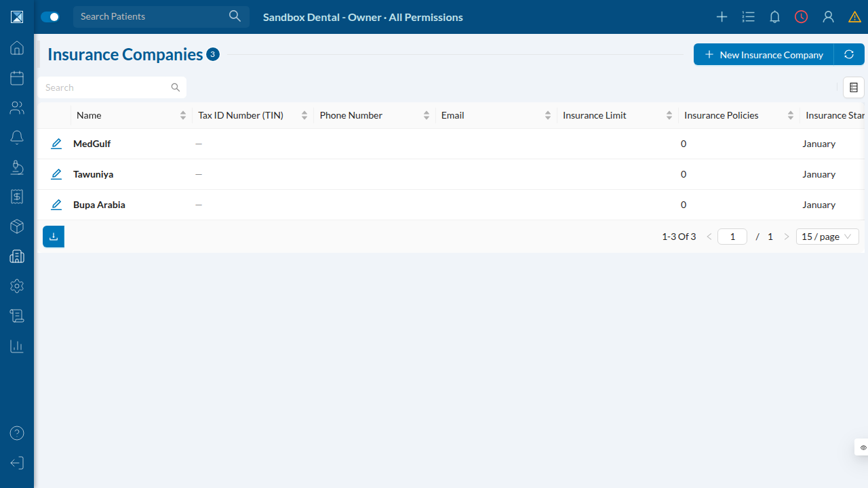
Task: Click the policies count 0 for Tawuniya
Action: point(684,174)
